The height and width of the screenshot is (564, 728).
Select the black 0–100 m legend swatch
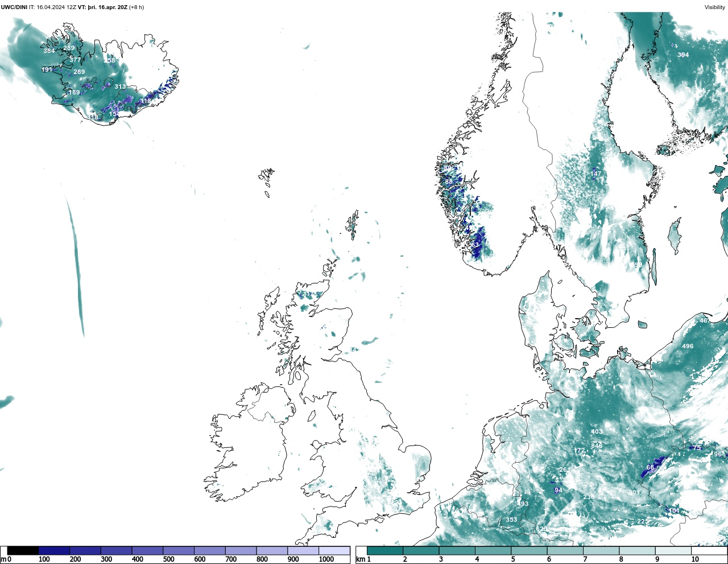click(x=23, y=550)
